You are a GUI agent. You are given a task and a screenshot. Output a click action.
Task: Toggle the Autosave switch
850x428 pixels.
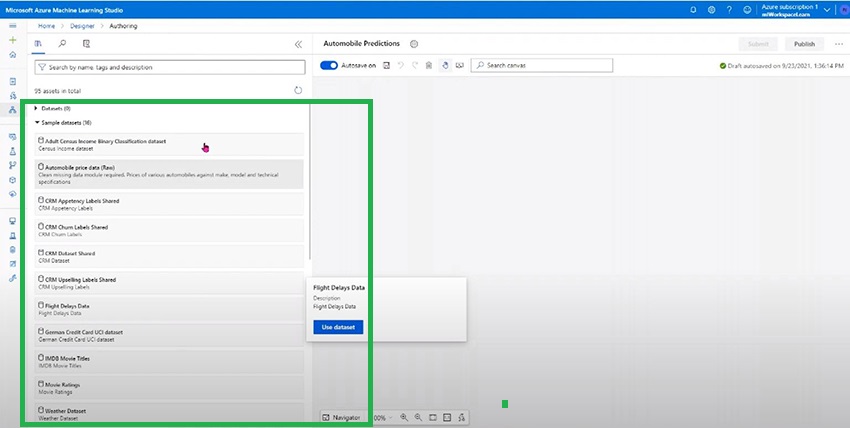pos(329,66)
